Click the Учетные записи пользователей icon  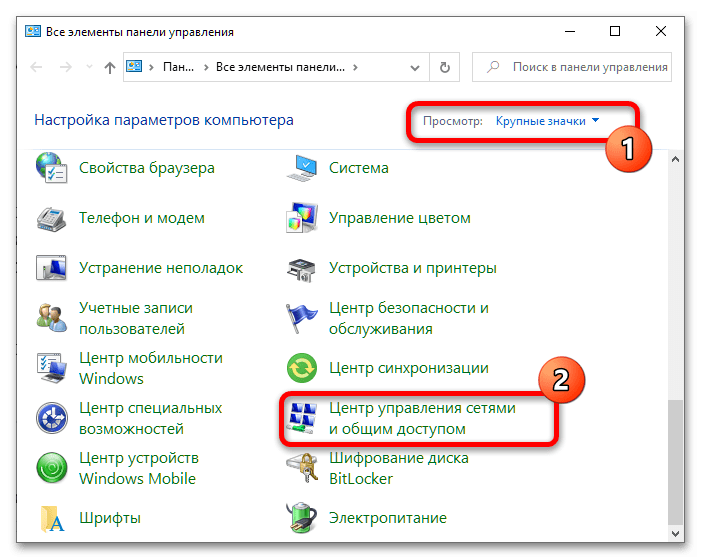click(51, 318)
